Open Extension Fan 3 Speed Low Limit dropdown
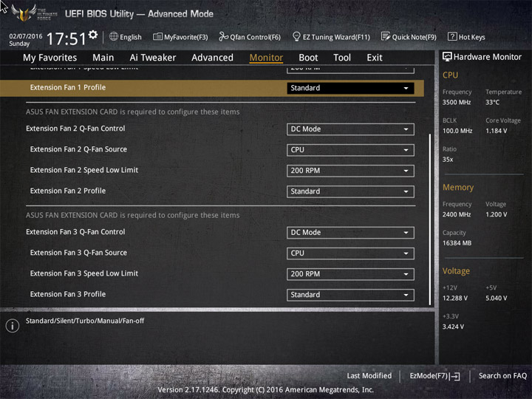The width and height of the screenshot is (532, 399). [350, 274]
